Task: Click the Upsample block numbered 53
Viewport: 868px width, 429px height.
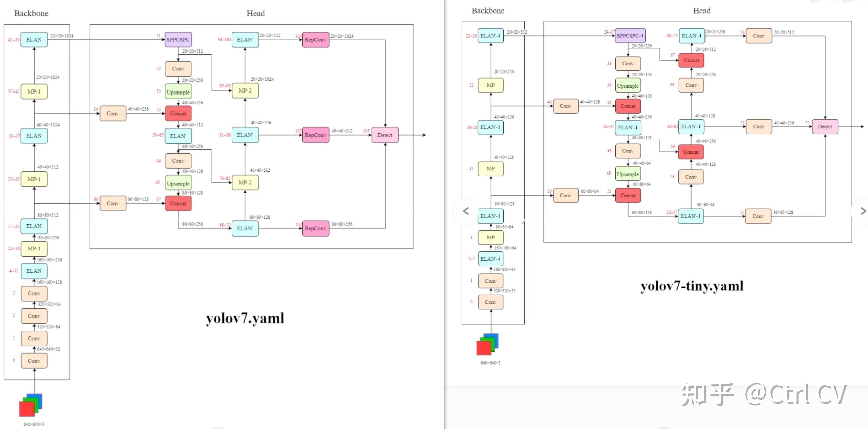Action: pyautogui.click(x=178, y=92)
